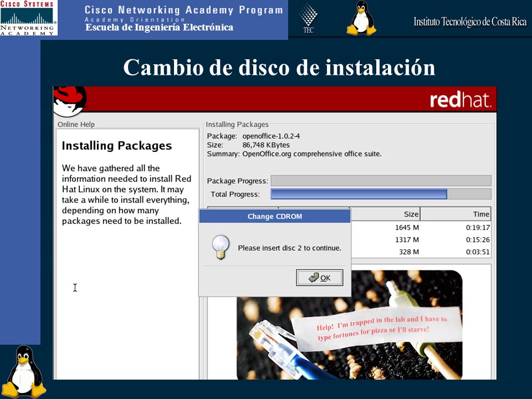Click the network cable advertisement image
This screenshot has width=532, height=399.
point(350,325)
